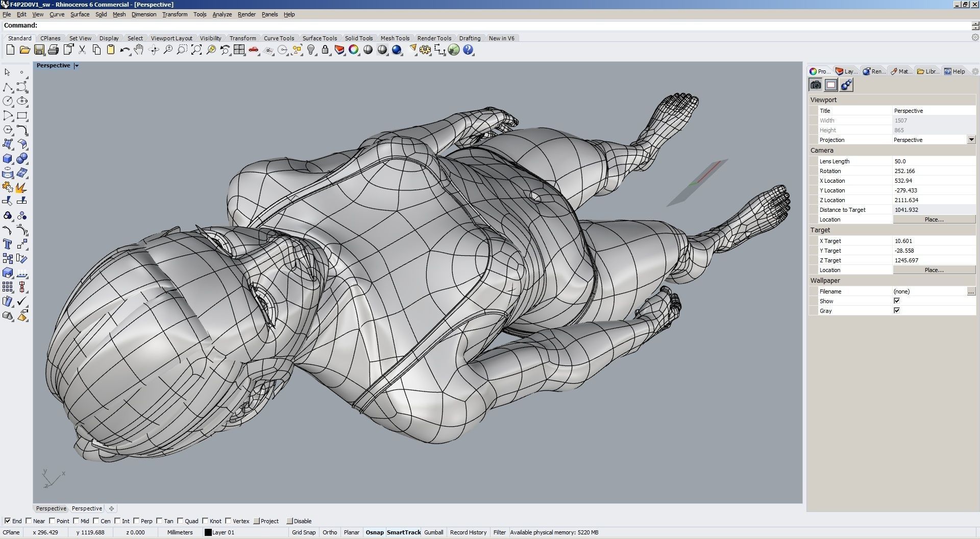Enable the Near osnap checkbox

point(29,521)
